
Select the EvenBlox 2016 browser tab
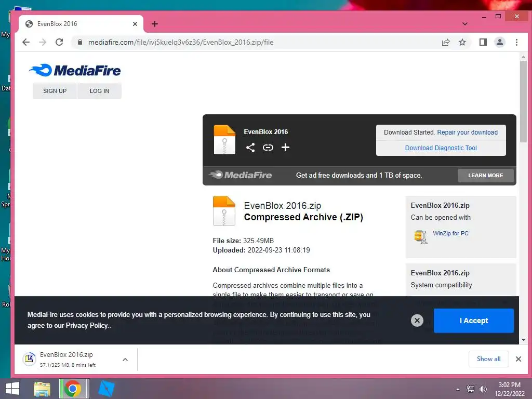(x=81, y=24)
